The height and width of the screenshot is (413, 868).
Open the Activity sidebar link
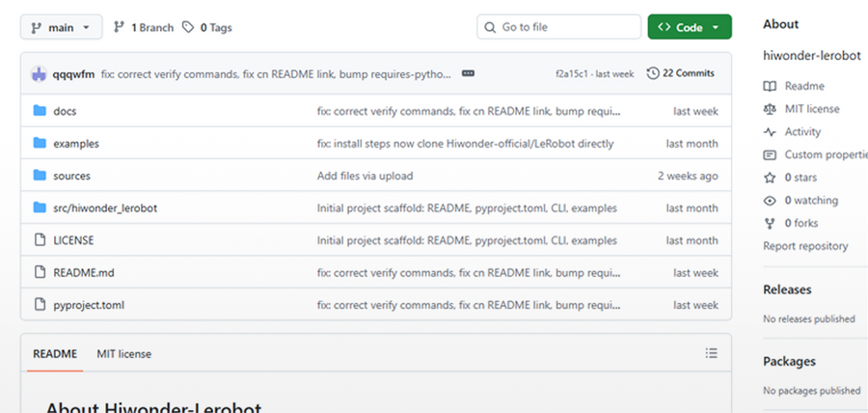tap(802, 132)
